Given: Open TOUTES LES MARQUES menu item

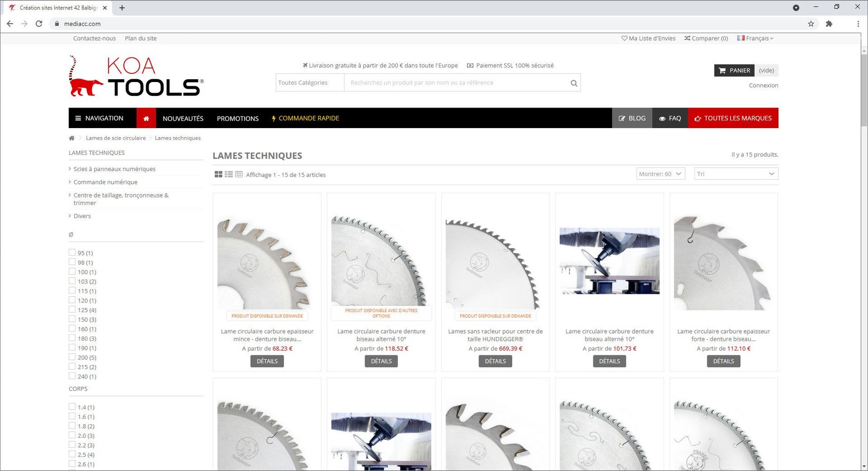Looking at the screenshot, I should (x=733, y=118).
